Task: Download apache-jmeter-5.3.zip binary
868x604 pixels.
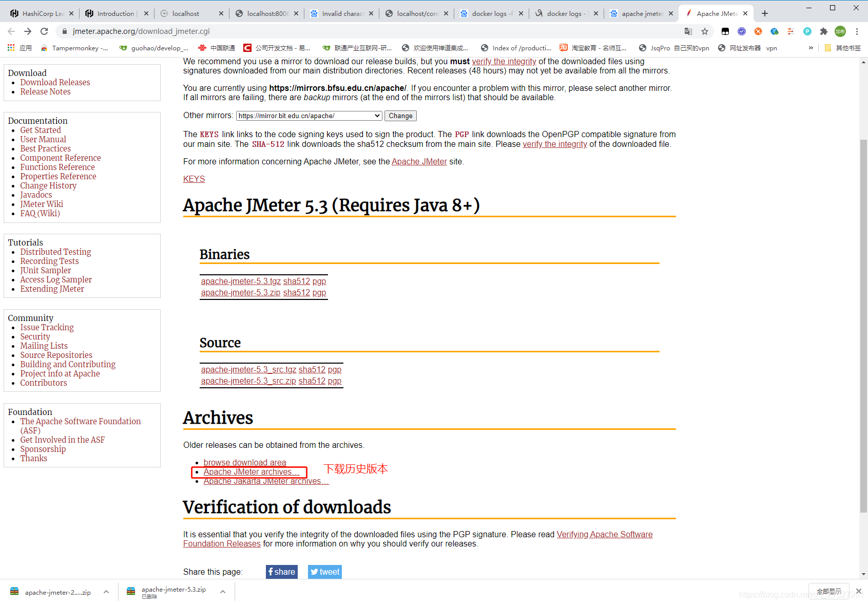Action: [241, 292]
